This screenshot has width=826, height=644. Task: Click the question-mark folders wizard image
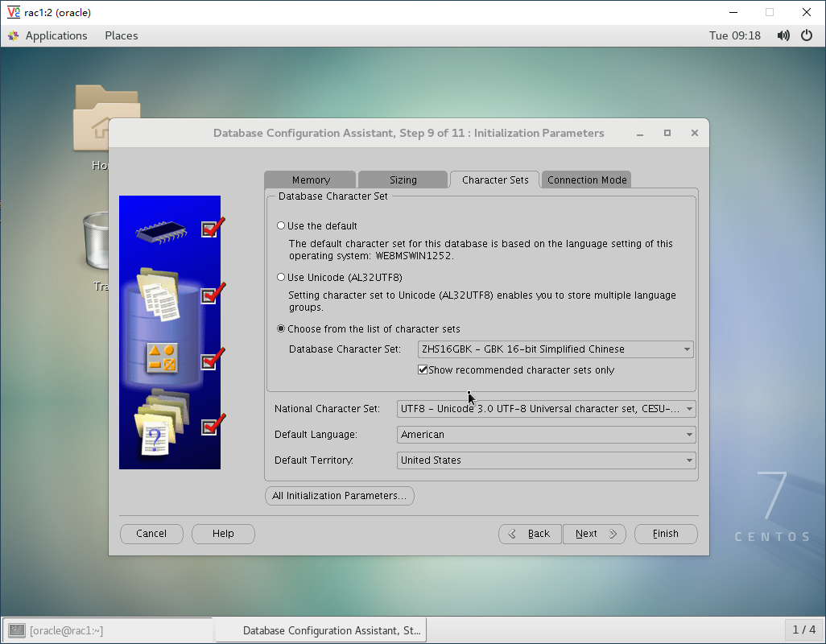click(161, 423)
